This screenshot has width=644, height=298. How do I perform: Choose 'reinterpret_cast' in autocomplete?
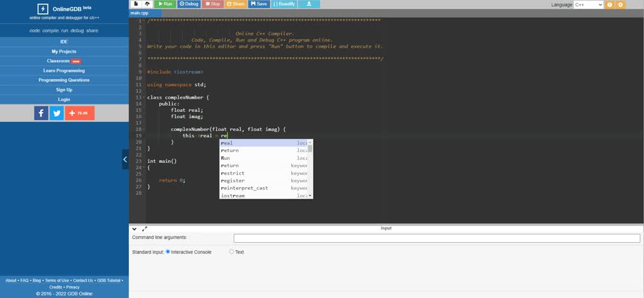(x=264, y=188)
